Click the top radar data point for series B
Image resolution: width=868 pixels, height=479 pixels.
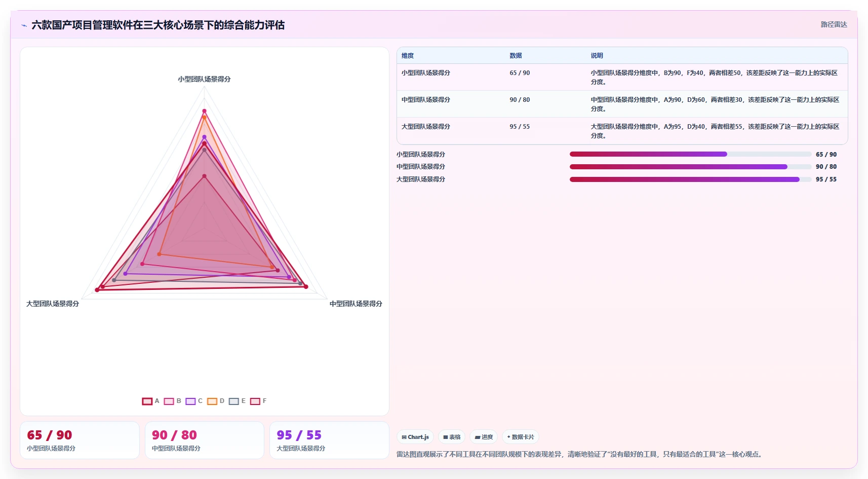tap(205, 111)
